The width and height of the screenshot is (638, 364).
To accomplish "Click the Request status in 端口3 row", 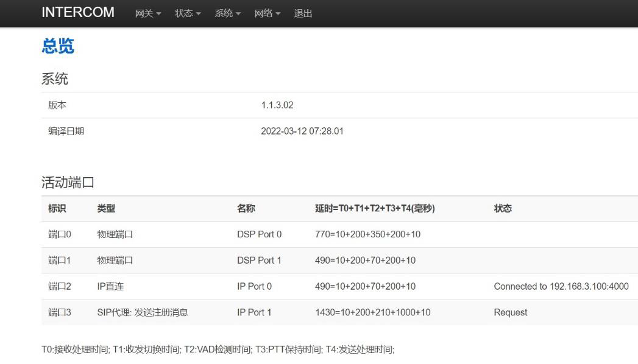I will [510, 313].
